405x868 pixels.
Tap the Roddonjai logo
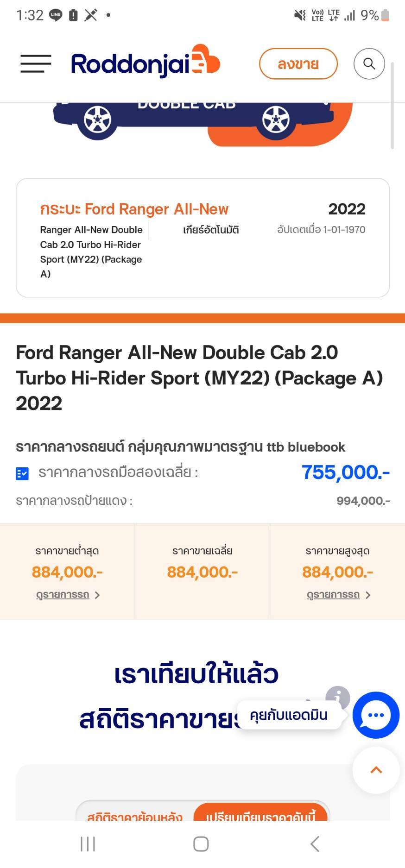145,63
